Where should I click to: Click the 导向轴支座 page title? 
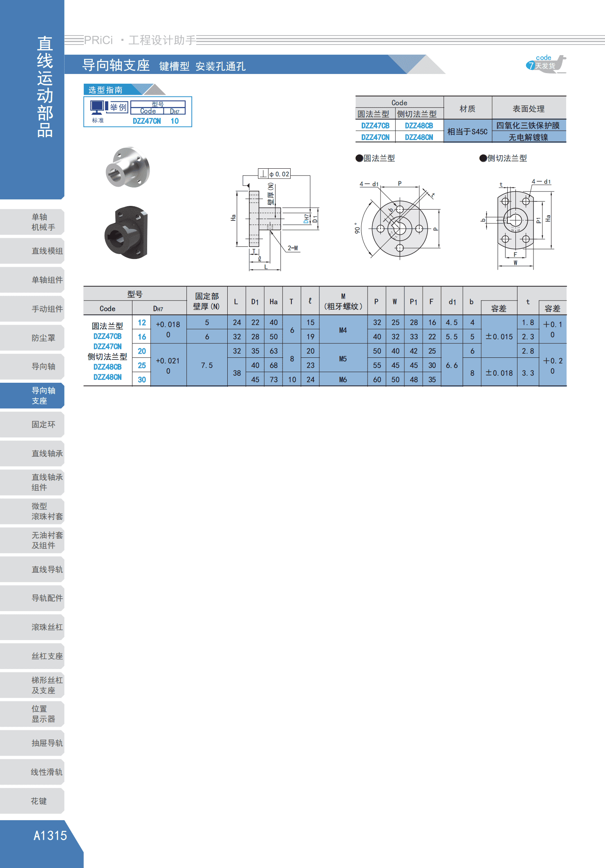[116, 65]
